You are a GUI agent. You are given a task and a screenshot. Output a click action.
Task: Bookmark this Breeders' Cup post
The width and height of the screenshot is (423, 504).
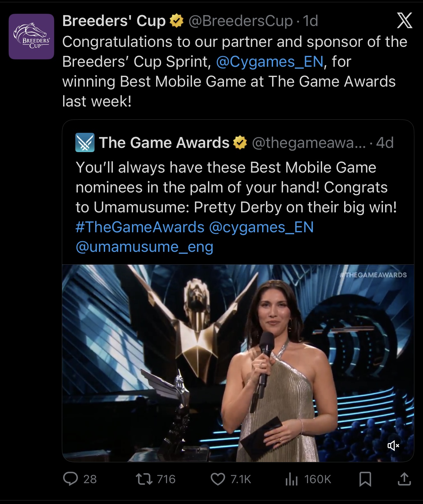click(x=365, y=479)
